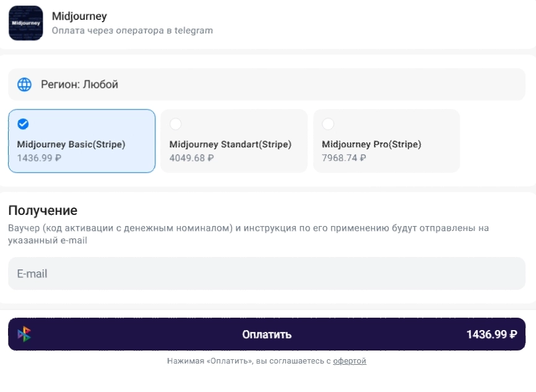This screenshot has height=392, width=536.
Task: Click the Midjourney Basic(Stripe) plan label
Action: click(x=71, y=144)
